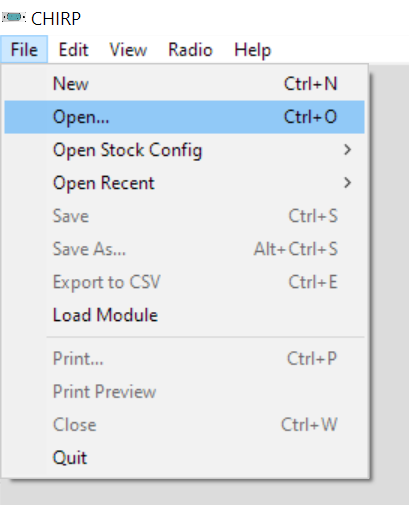Image resolution: width=409 pixels, height=505 pixels.
Task: Click the Open Recent arrow chevron
Action: [347, 183]
